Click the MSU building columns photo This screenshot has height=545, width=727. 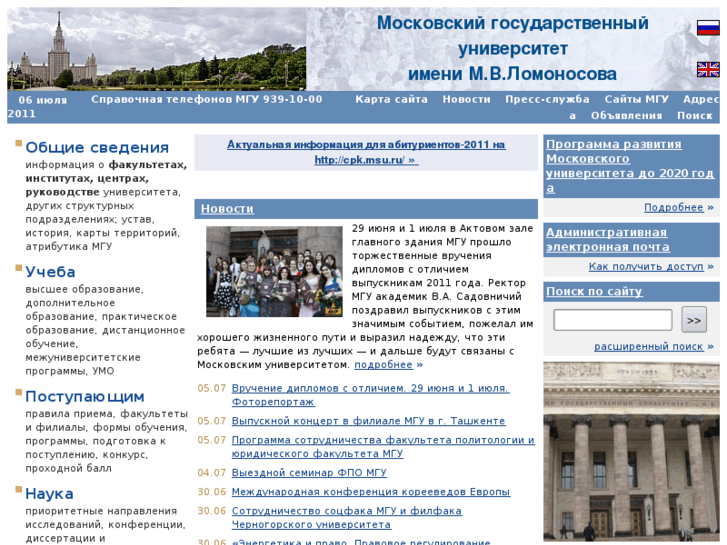click(631, 451)
